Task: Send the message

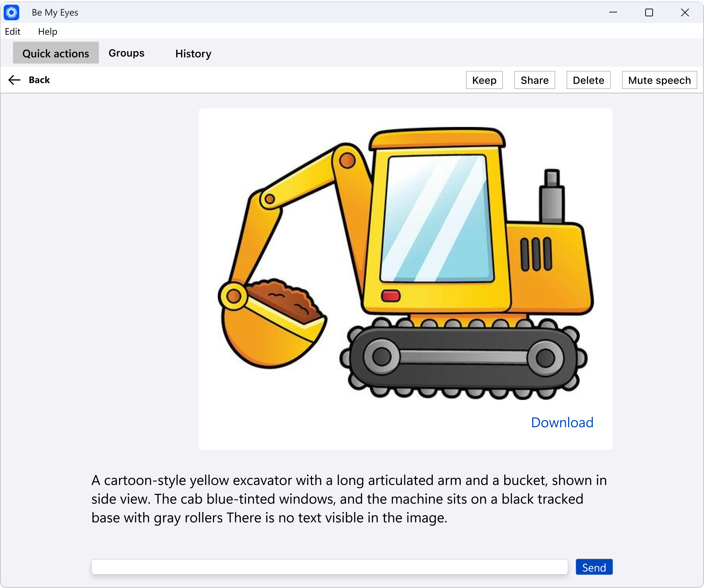Action: click(x=594, y=567)
